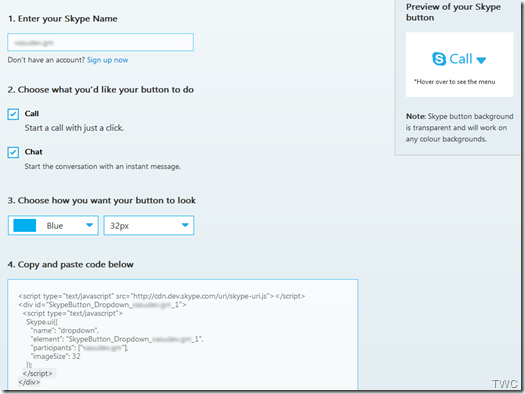Click '*Hover over to see the menu' note
The image size is (525, 394).
click(x=455, y=82)
